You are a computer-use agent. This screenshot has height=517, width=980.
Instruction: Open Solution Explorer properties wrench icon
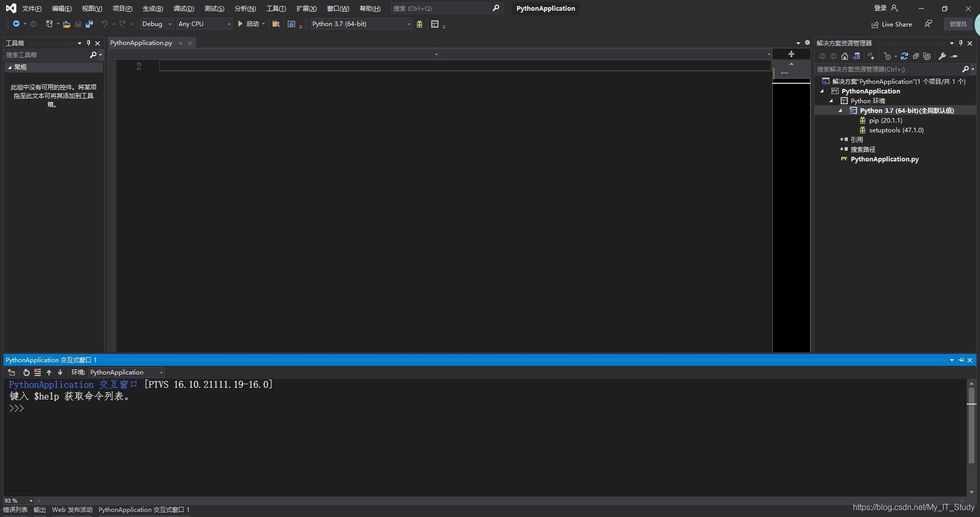[942, 56]
